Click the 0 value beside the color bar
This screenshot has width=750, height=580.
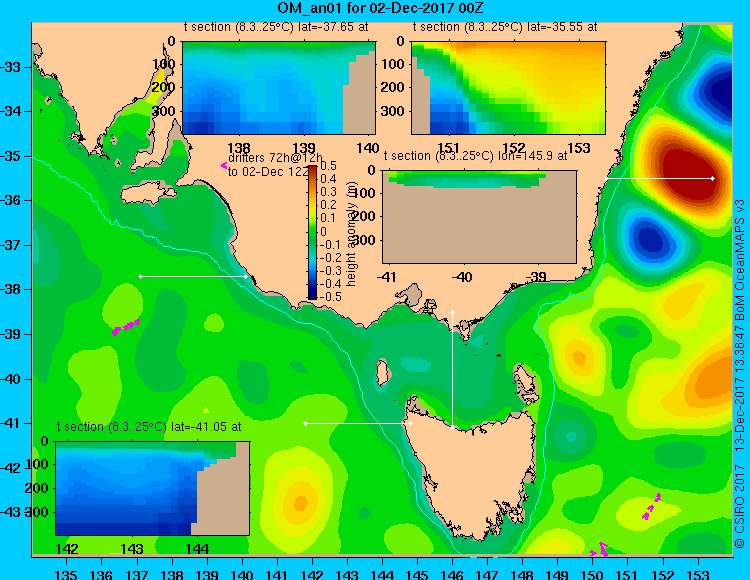323,231
